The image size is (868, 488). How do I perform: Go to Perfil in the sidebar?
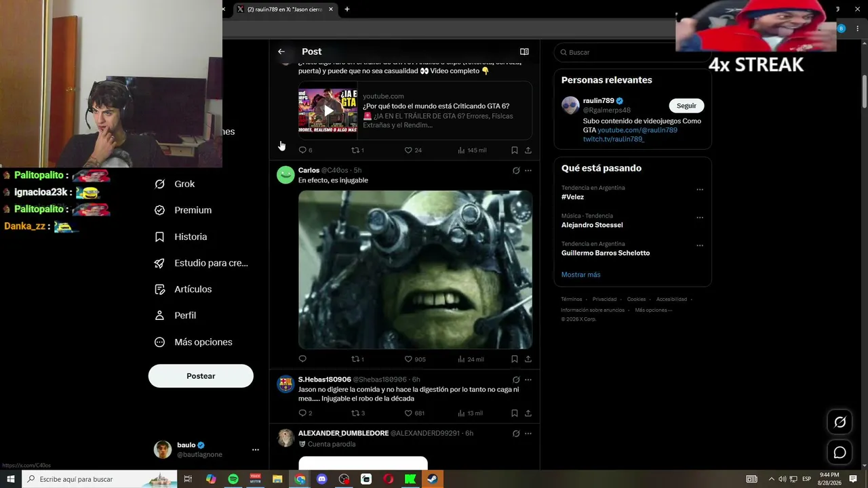[x=176, y=315]
